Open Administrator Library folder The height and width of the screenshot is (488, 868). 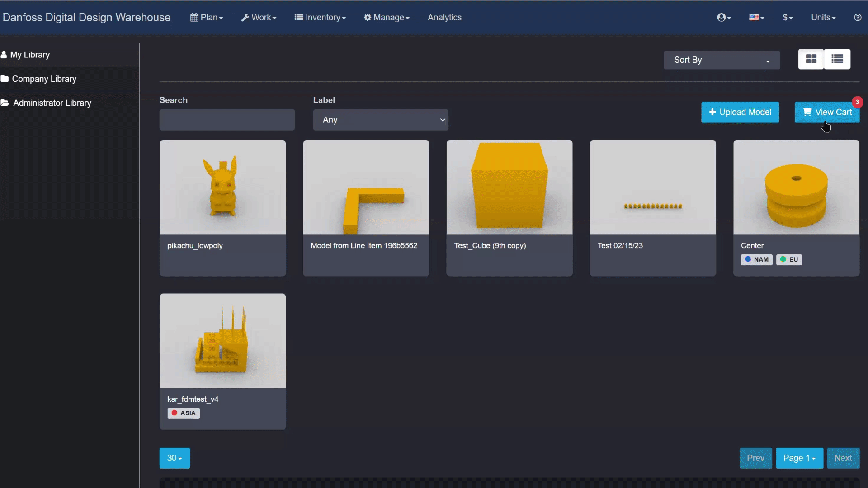(52, 103)
